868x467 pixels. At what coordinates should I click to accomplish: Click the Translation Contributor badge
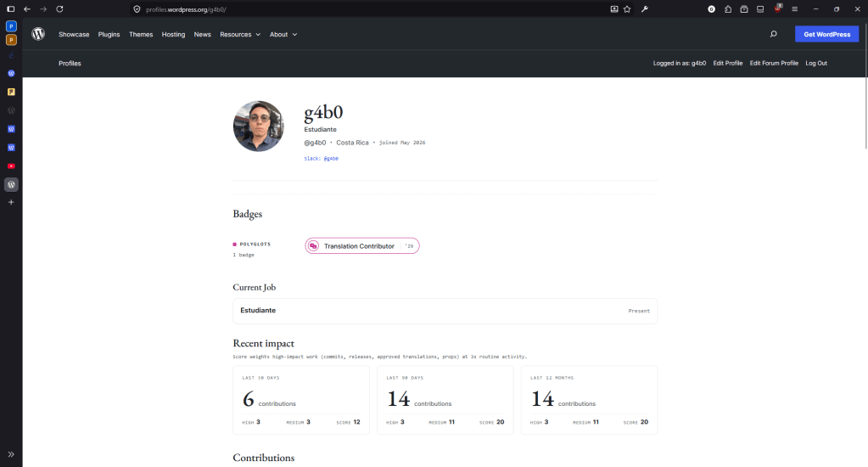(362, 246)
